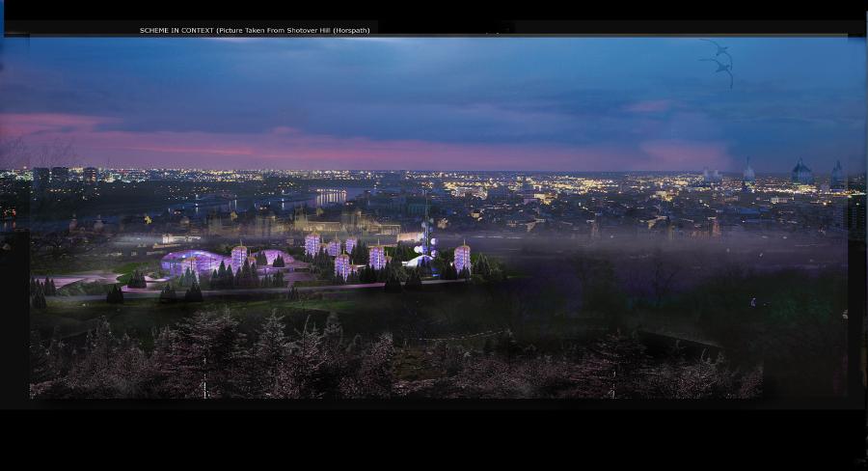Screen dimensions: 868x471
Task: Click the black border below the picture
Action: pos(434,439)
